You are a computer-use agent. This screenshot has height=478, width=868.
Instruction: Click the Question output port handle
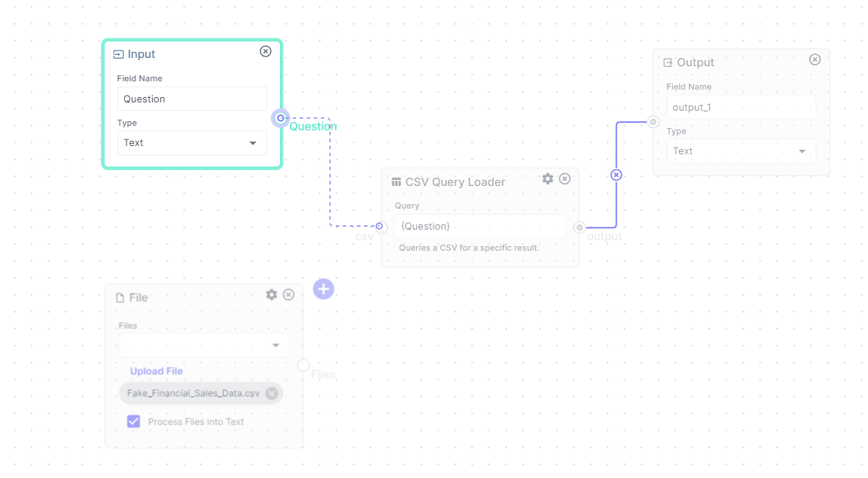280,117
